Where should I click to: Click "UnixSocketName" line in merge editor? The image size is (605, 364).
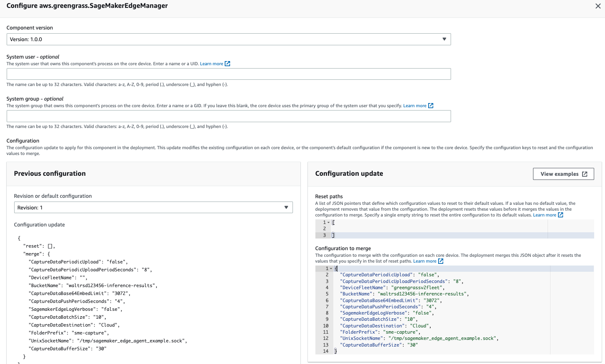tap(419, 338)
